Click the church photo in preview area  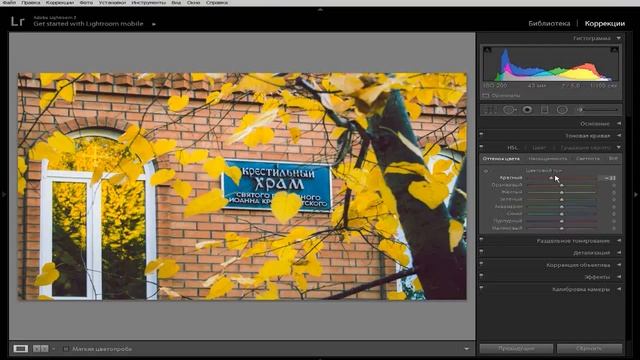[x=242, y=186]
